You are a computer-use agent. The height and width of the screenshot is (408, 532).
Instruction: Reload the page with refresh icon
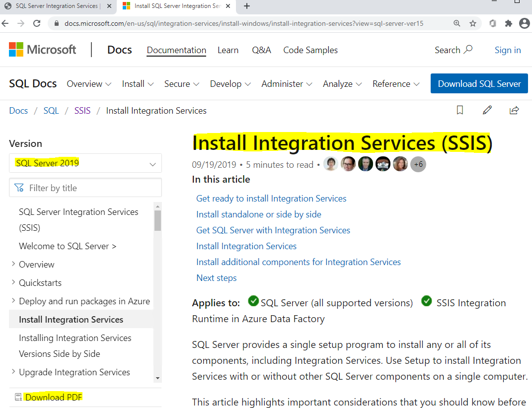tap(37, 23)
